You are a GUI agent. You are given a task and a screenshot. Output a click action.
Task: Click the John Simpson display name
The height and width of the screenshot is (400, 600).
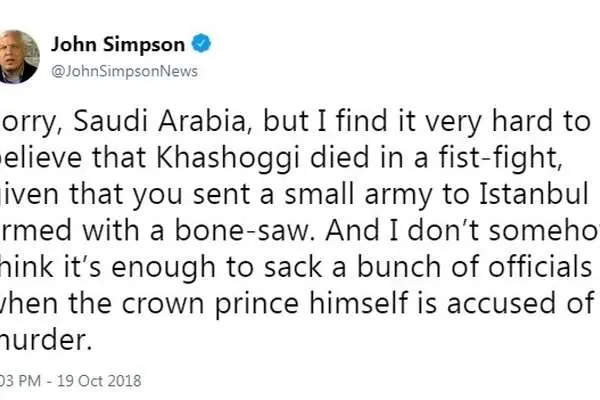118,44
